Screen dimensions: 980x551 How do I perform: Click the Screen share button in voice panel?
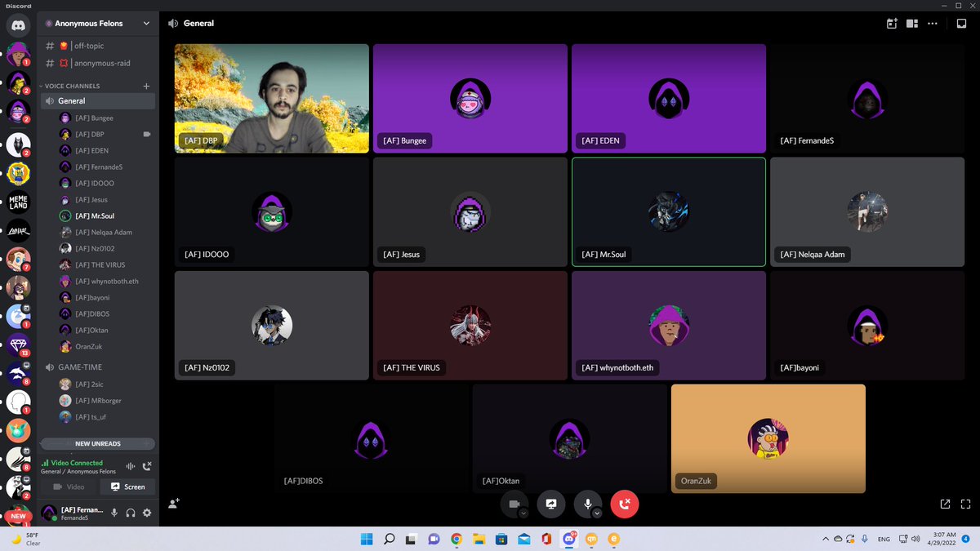[x=127, y=487]
